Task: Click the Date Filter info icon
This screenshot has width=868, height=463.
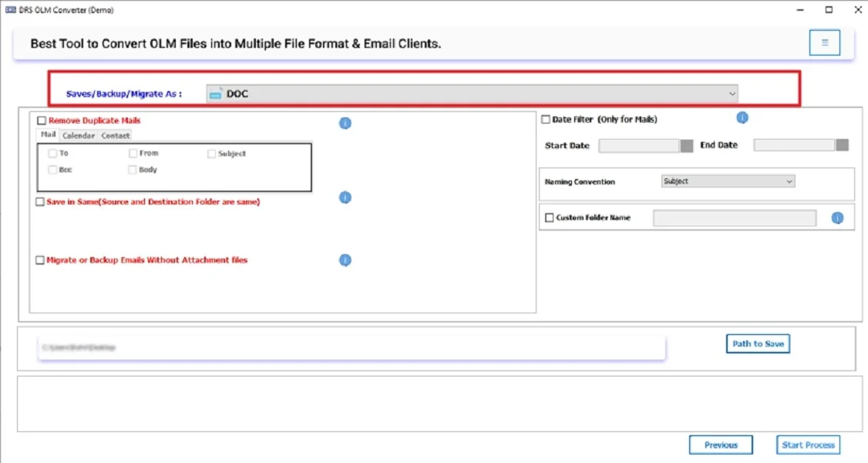Action: coord(742,117)
